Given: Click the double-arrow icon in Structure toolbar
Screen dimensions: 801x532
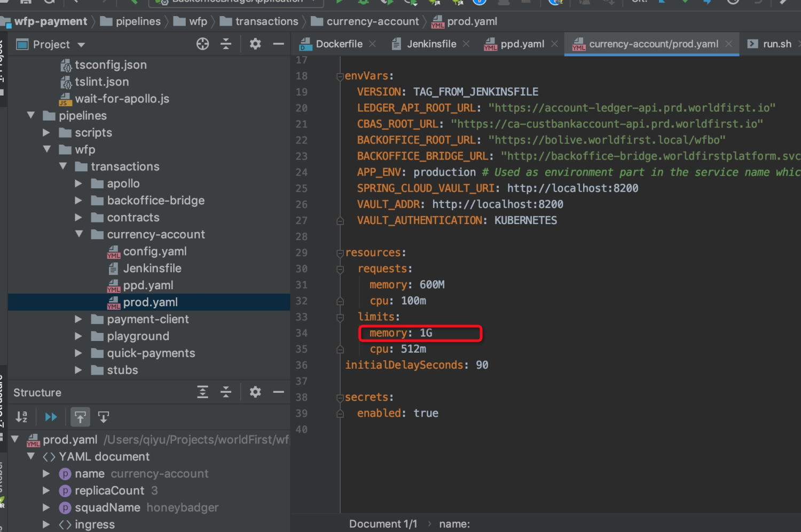Looking at the screenshot, I should click(x=51, y=417).
